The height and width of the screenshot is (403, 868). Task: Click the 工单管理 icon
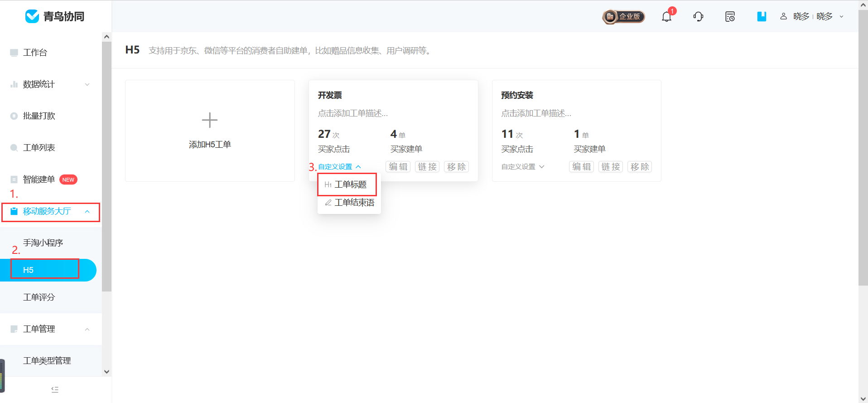coord(14,329)
